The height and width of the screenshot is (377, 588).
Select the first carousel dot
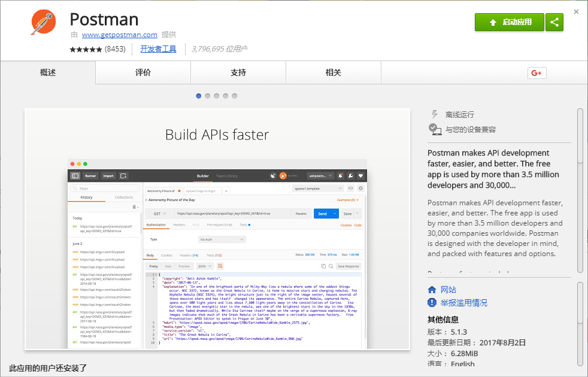(x=199, y=96)
